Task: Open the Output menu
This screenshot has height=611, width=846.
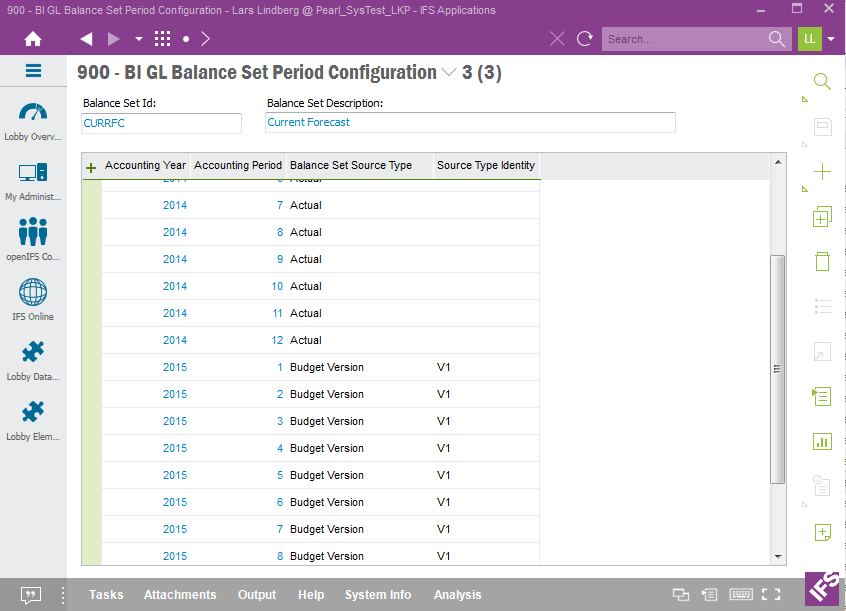Action: (x=257, y=595)
